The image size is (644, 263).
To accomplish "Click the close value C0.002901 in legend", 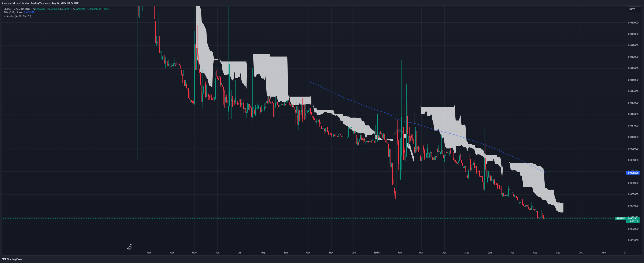I will (x=79, y=9).
